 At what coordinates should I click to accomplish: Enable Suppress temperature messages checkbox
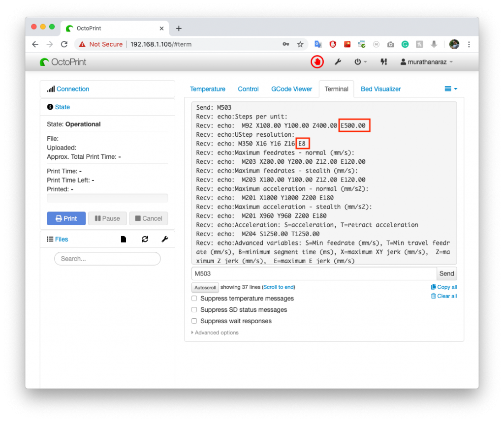194,299
